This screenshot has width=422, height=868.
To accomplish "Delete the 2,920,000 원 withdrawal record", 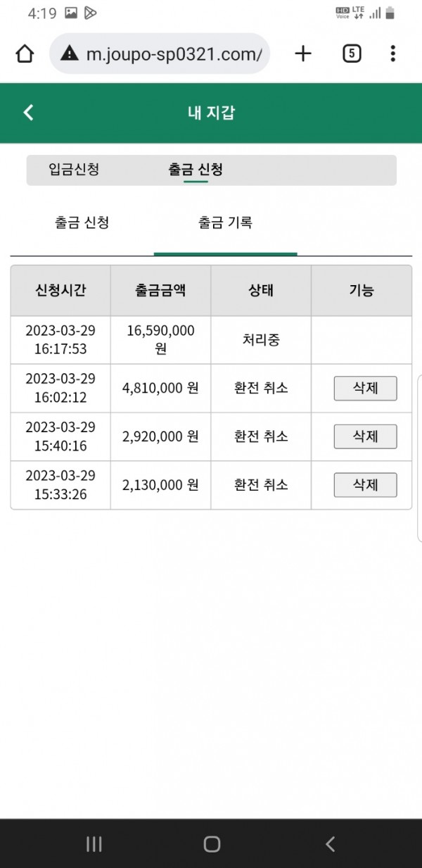I will coord(365,436).
